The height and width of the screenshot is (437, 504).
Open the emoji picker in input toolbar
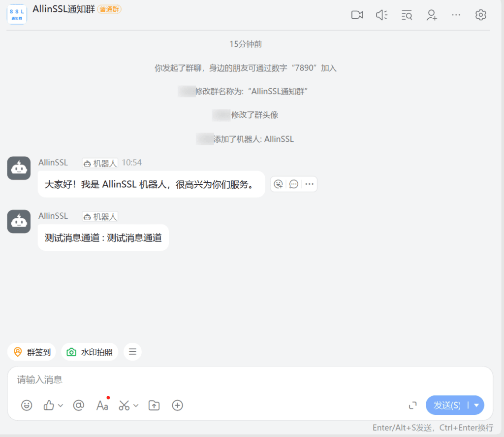(x=27, y=405)
